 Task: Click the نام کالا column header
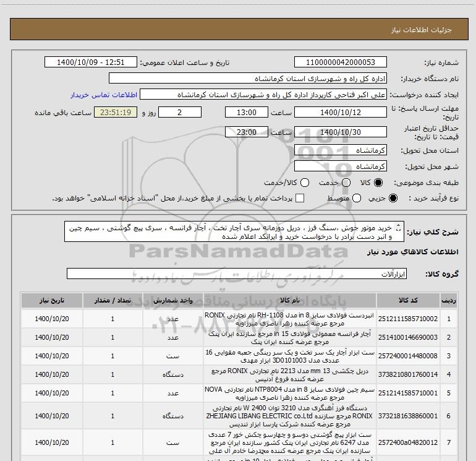(x=289, y=301)
